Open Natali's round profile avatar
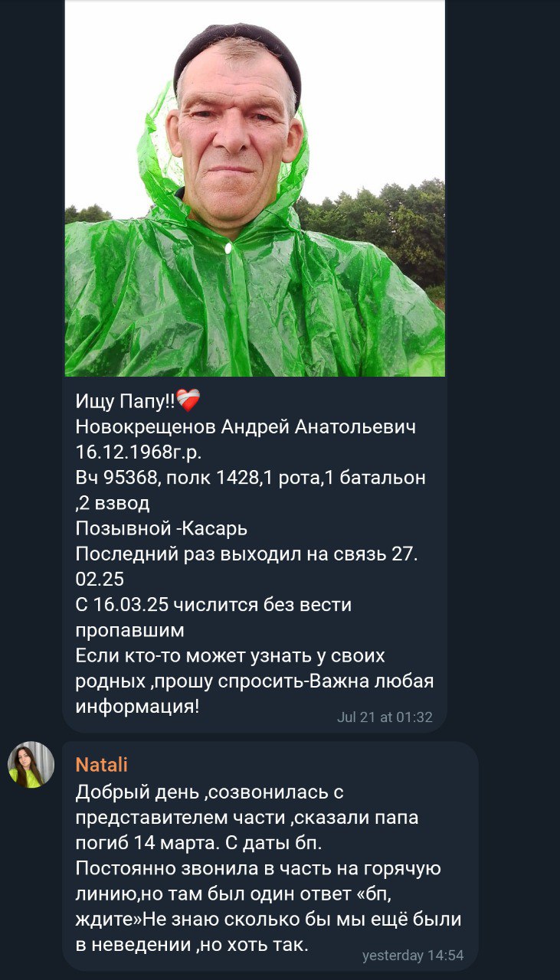The height and width of the screenshot is (980, 560). tap(31, 765)
